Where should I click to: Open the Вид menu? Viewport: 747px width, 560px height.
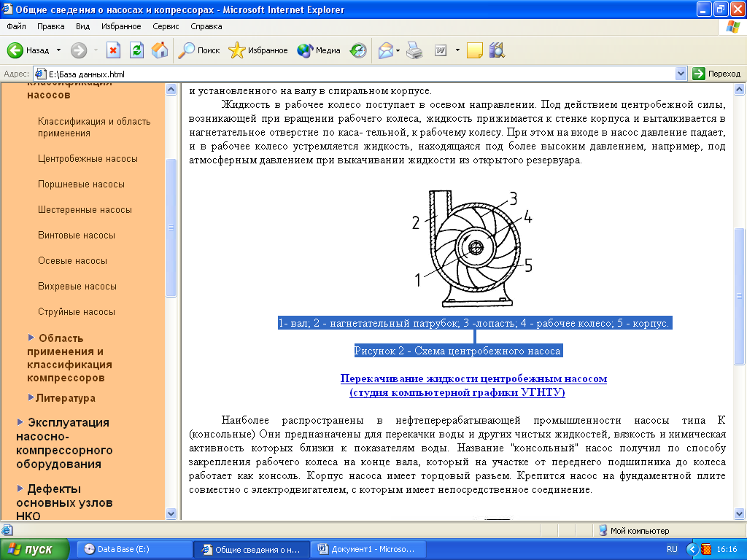point(82,26)
